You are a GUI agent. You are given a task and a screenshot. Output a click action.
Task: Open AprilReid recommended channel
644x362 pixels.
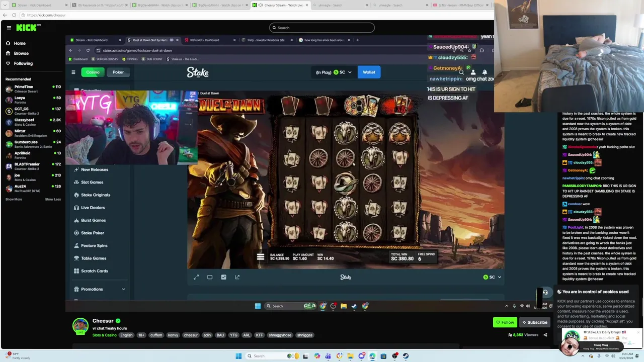coord(33,155)
